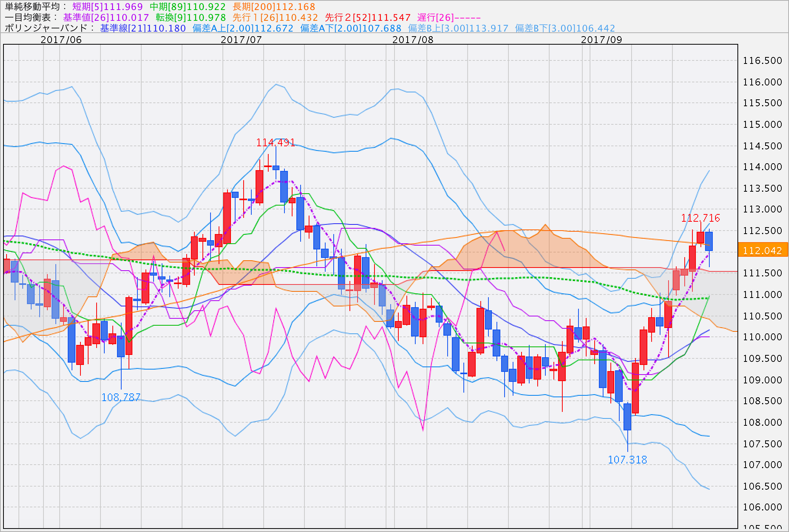Click the 116.000 price axis label

click(762, 82)
